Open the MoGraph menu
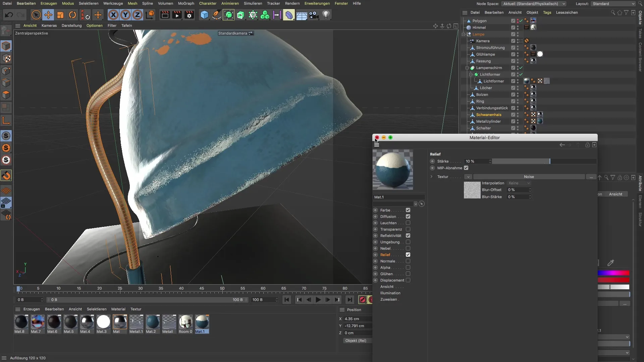 [186, 3]
